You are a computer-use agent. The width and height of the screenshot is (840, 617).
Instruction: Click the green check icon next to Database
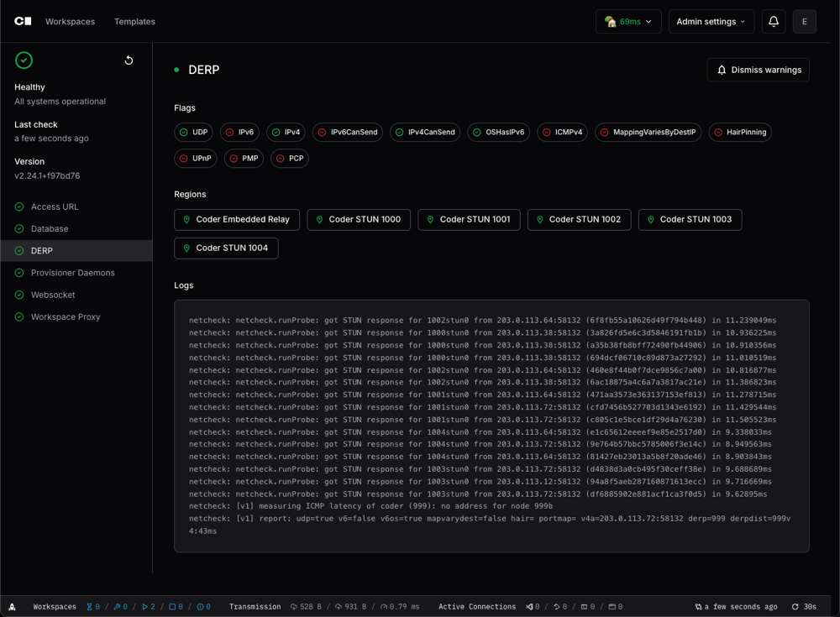pos(18,228)
